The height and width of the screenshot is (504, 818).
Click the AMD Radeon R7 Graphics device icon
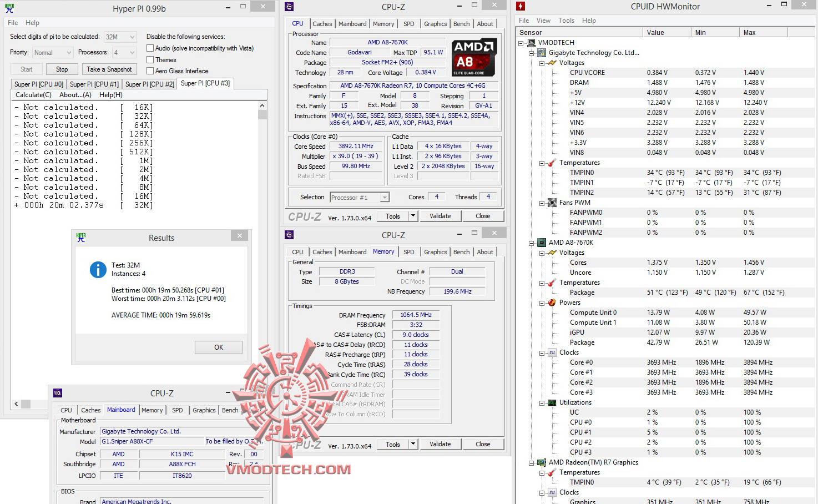point(542,462)
